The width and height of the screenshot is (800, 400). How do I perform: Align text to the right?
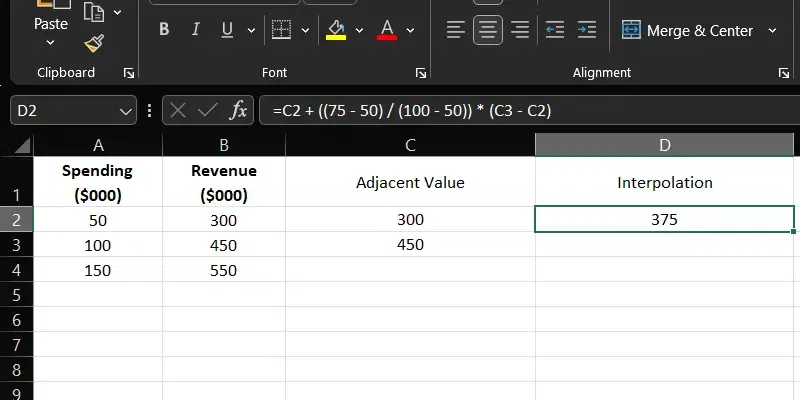[x=520, y=30]
